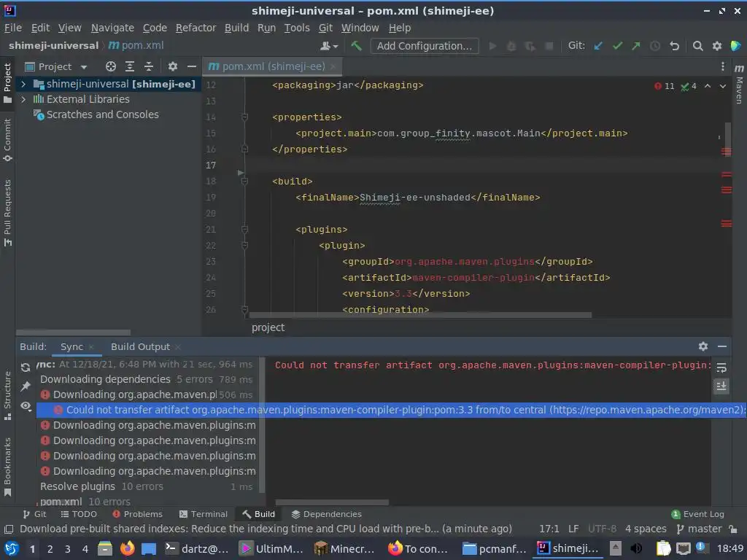Viewport: 747px width, 560px height.
Task: Select opened file locate target icon
Action: click(x=111, y=66)
